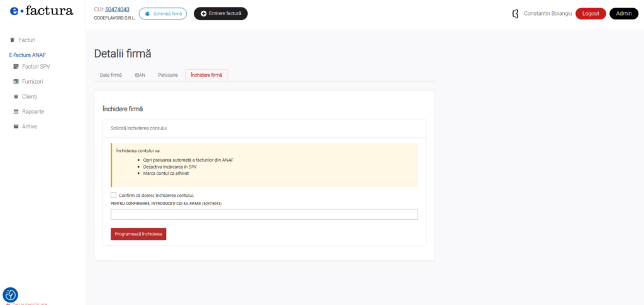Viewport: 644px width, 305px height.
Task: Open the cookie consent badge
Action: 10,294
